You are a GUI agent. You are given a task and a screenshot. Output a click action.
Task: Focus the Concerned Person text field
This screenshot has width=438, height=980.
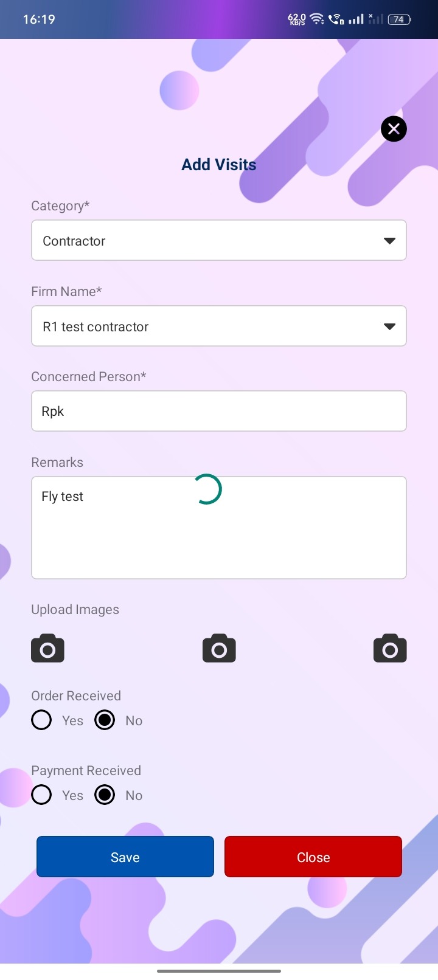tap(218, 412)
